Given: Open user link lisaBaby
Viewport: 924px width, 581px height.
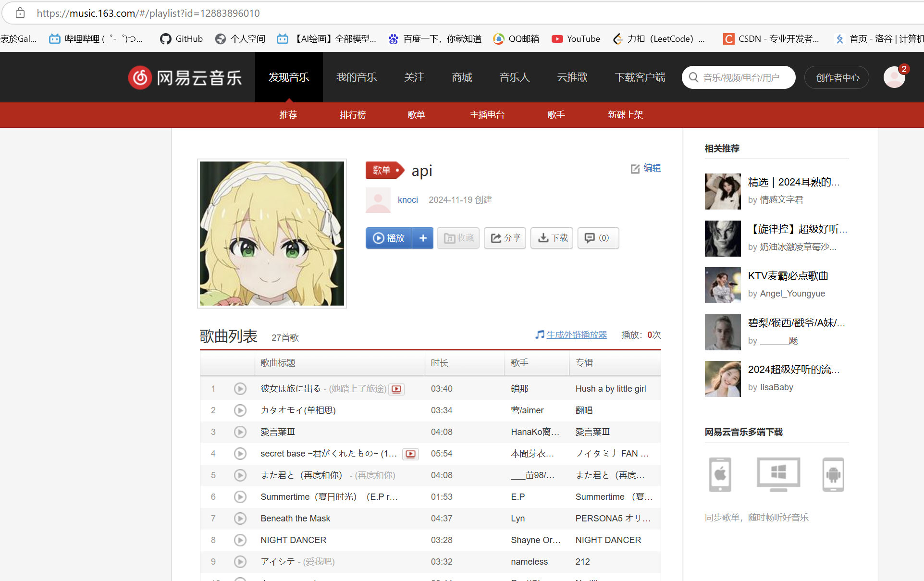Looking at the screenshot, I should pyautogui.click(x=776, y=387).
